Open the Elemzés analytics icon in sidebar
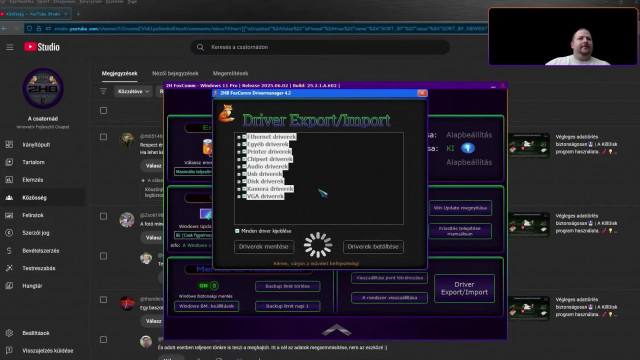The height and width of the screenshot is (360, 640). click(9, 180)
